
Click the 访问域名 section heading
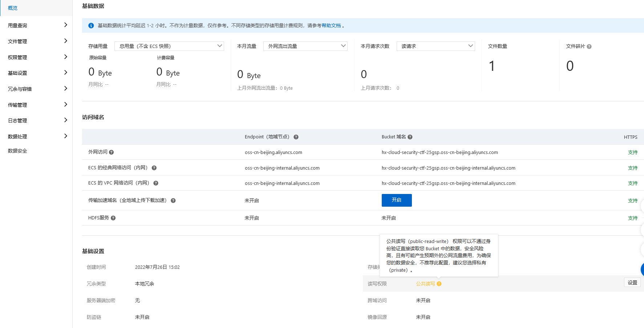93,117
